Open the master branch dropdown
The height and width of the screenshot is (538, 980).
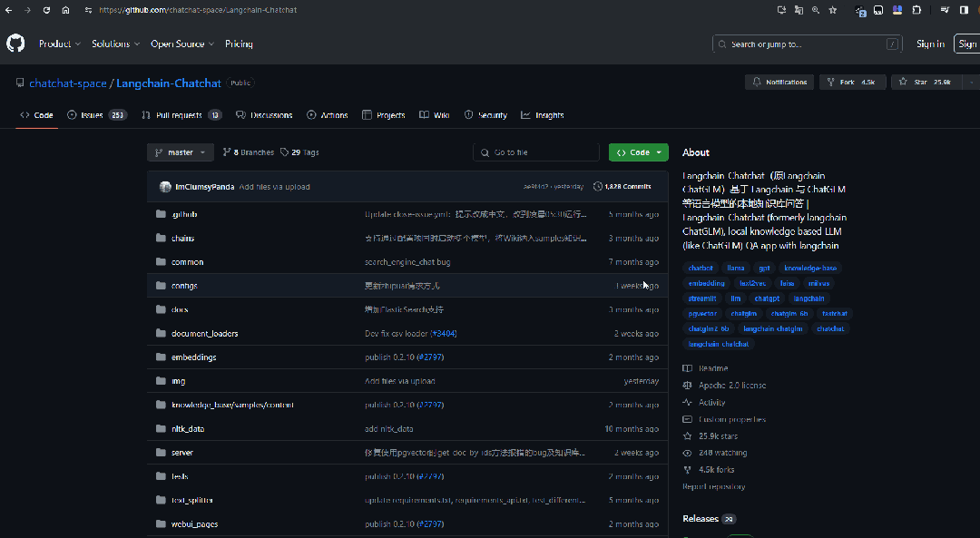click(180, 152)
